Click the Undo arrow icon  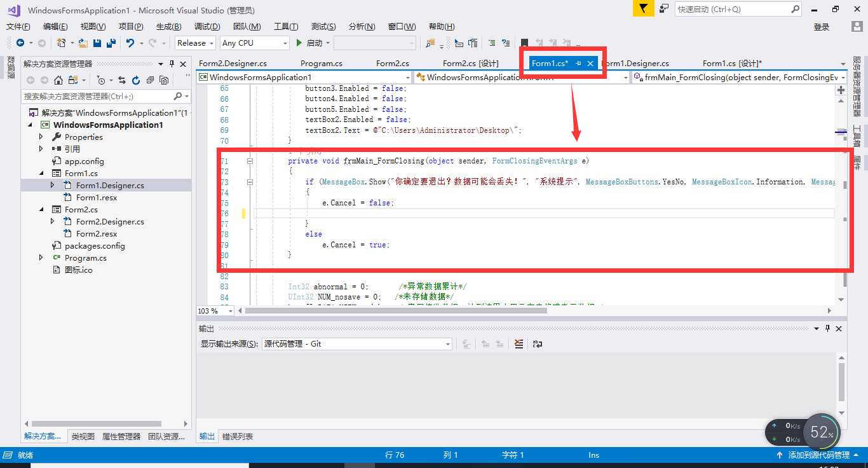[x=130, y=43]
